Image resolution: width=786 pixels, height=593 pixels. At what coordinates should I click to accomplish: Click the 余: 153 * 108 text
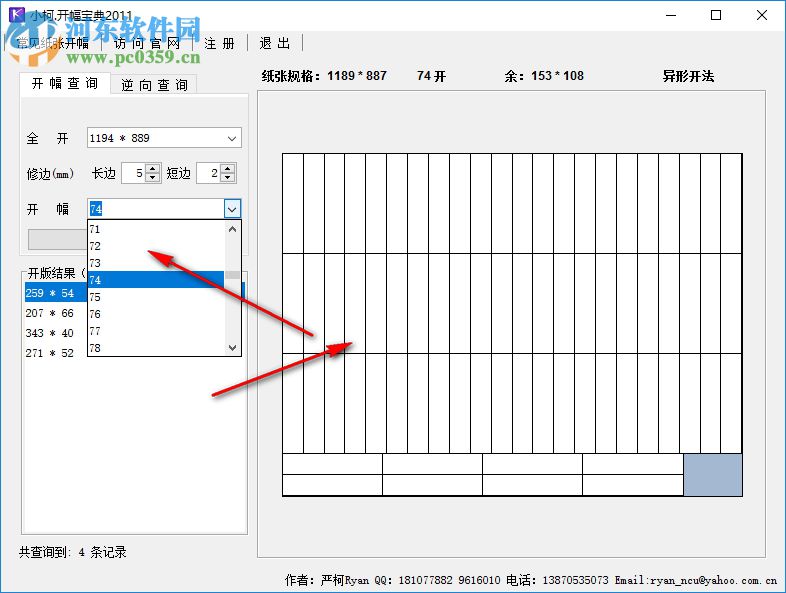(544, 76)
